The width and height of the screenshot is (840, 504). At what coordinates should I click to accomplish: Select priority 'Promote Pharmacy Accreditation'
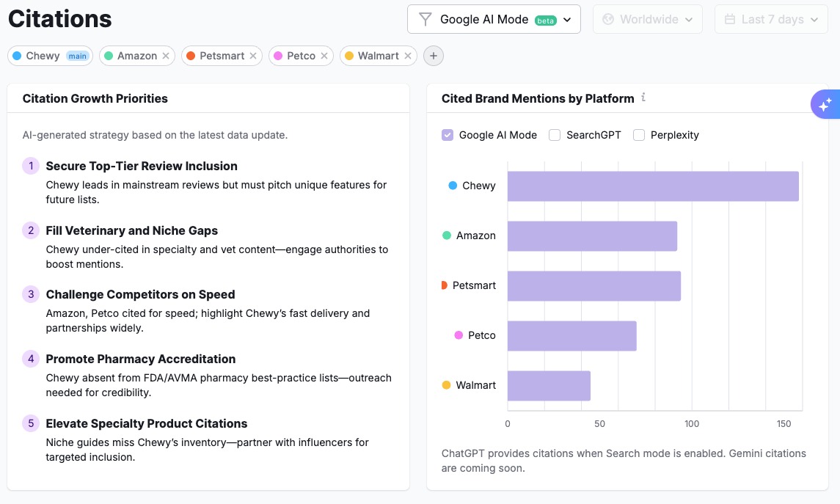tap(141, 359)
